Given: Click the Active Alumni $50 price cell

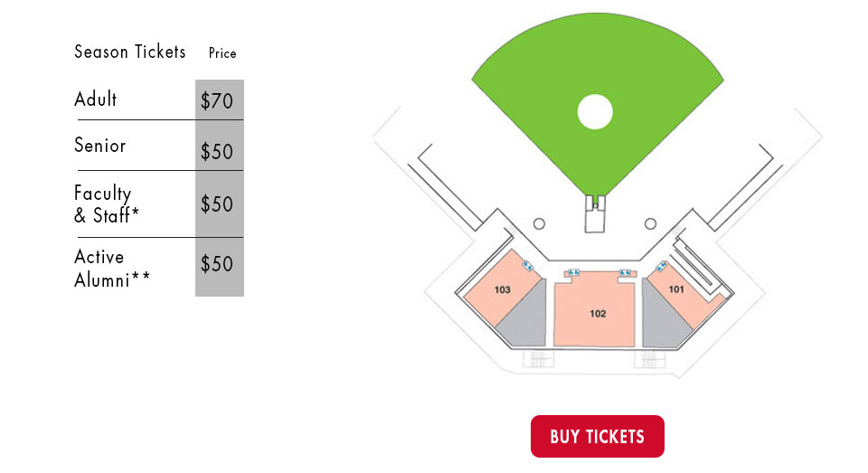Looking at the screenshot, I should click(x=219, y=267).
